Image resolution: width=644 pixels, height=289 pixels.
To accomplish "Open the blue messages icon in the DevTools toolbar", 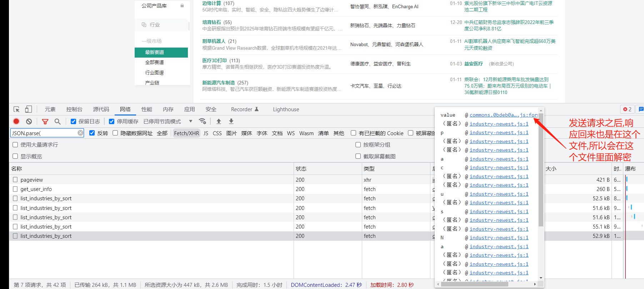I will [641, 109].
